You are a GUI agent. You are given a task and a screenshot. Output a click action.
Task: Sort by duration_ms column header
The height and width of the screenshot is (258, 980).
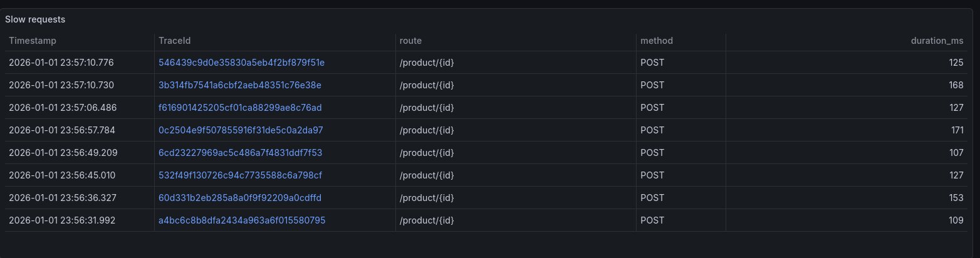click(x=937, y=41)
